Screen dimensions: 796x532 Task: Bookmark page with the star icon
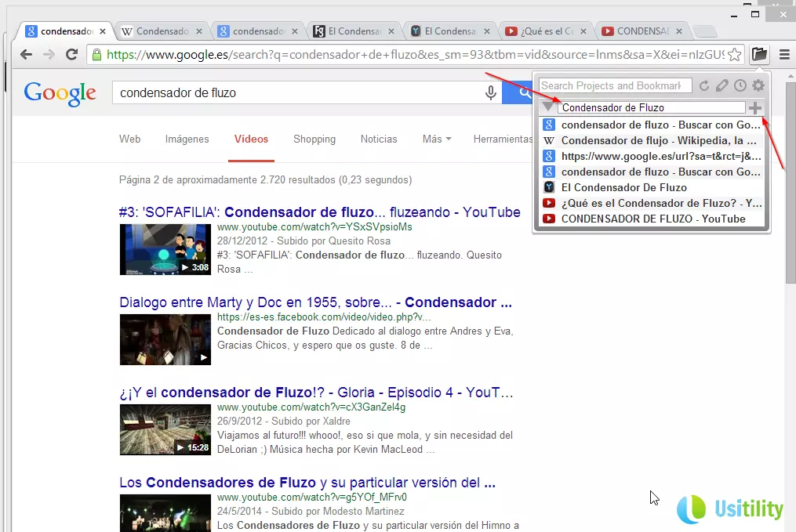click(734, 55)
